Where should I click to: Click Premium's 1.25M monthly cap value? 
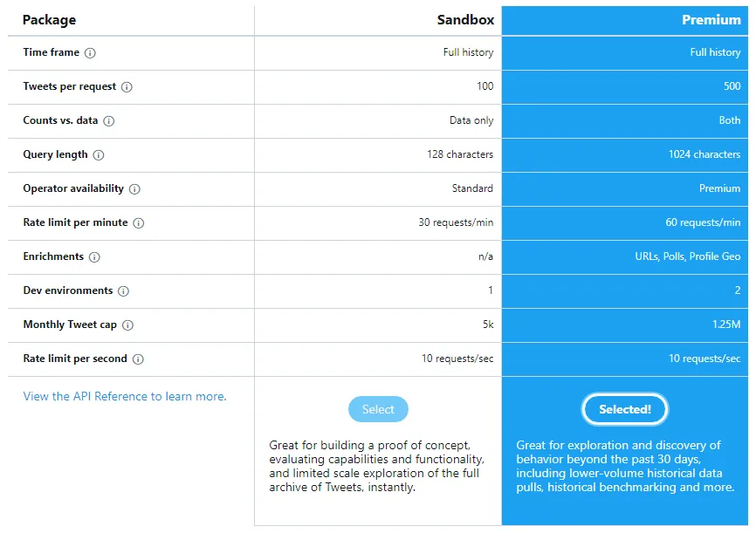[726, 325]
